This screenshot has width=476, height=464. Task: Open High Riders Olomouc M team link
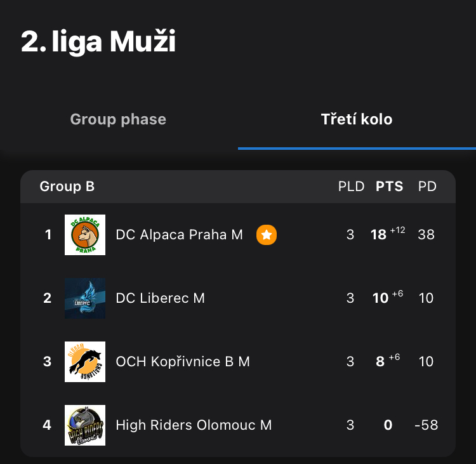(194, 425)
